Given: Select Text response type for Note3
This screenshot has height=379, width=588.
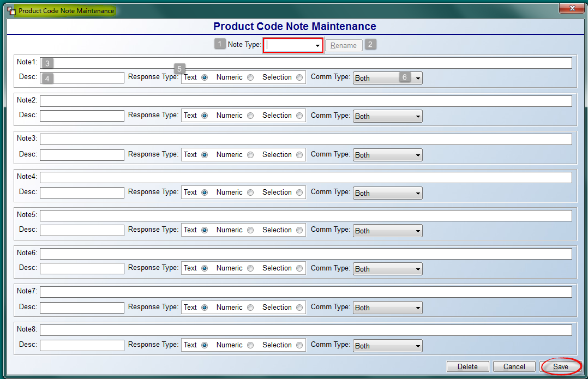Looking at the screenshot, I should [205, 155].
